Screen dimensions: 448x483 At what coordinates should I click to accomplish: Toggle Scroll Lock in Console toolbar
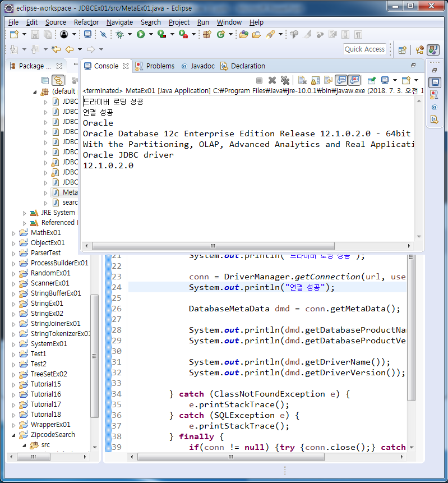pos(315,81)
